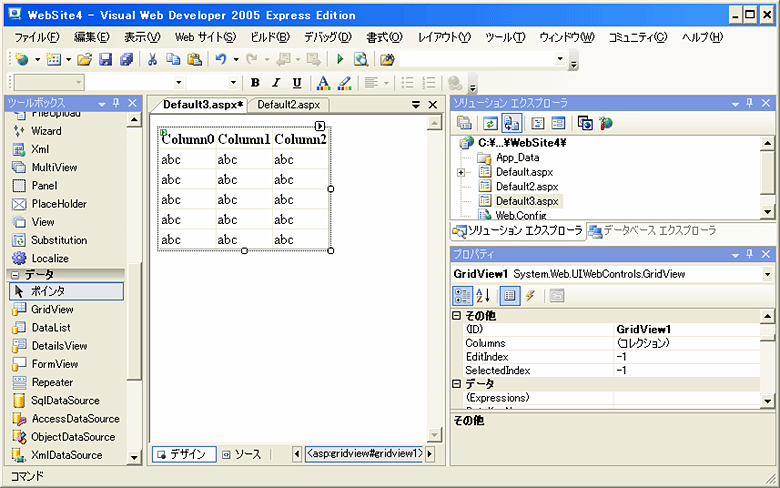The image size is (780, 488).
Task: Click the Start Debugging green play icon
Action: point(340,60)
